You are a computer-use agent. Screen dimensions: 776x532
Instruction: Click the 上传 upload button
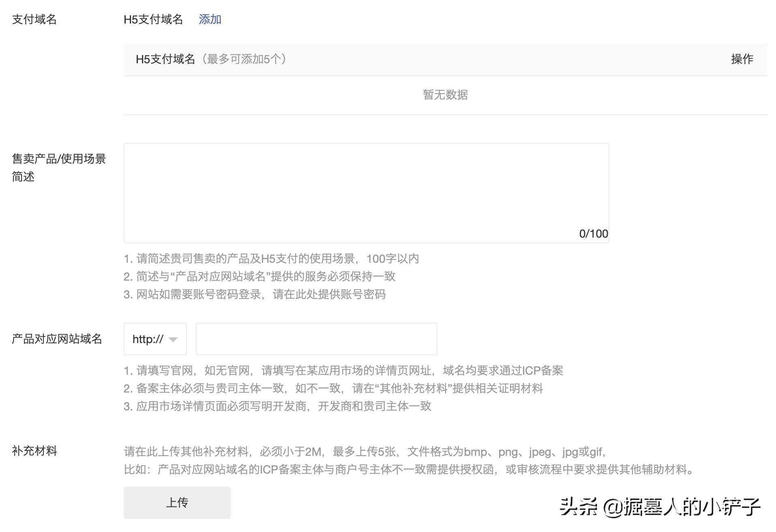[177, 502]
